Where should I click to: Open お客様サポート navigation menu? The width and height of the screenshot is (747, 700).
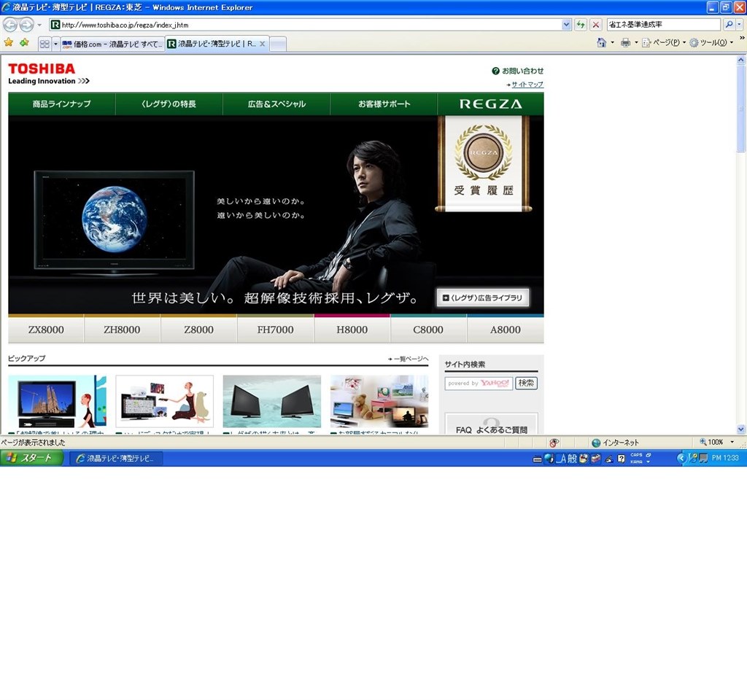[x=384, y=104]
